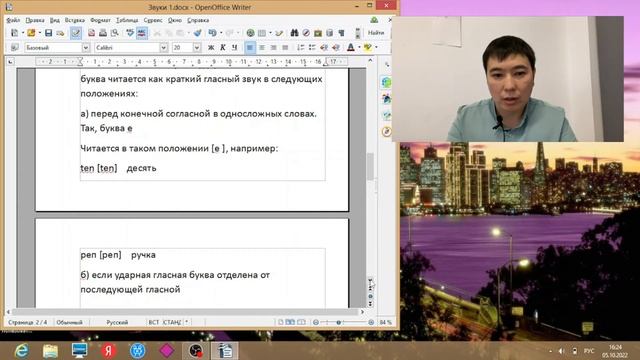Click the Undo arrow icon
The width and height of the screenshot is (640, 360).
point(212,33)
